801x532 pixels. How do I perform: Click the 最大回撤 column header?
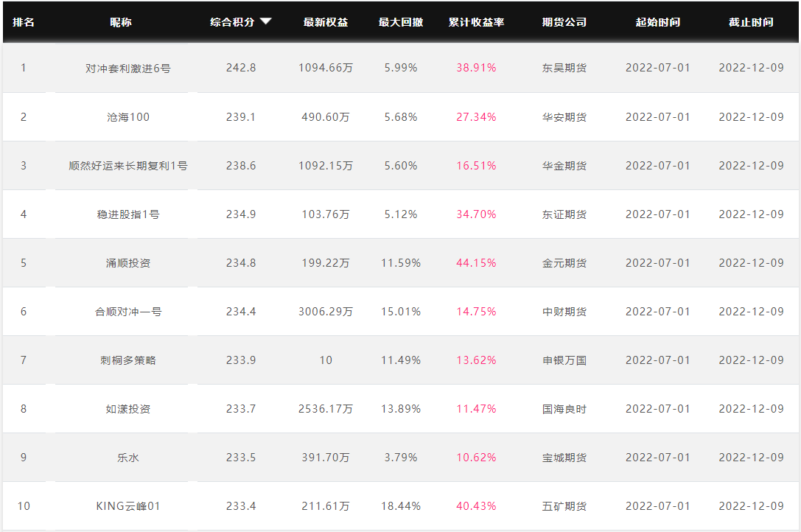pyautogui.click(x=401, y=22)
